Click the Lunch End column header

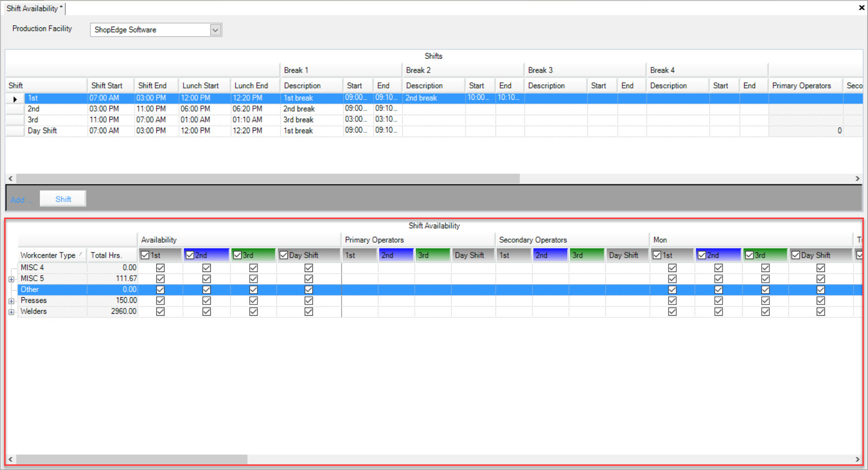click(255, 85)
